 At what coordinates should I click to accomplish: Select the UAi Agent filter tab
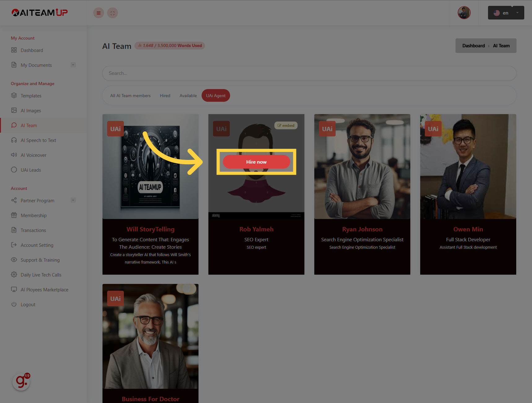(216, 95)
